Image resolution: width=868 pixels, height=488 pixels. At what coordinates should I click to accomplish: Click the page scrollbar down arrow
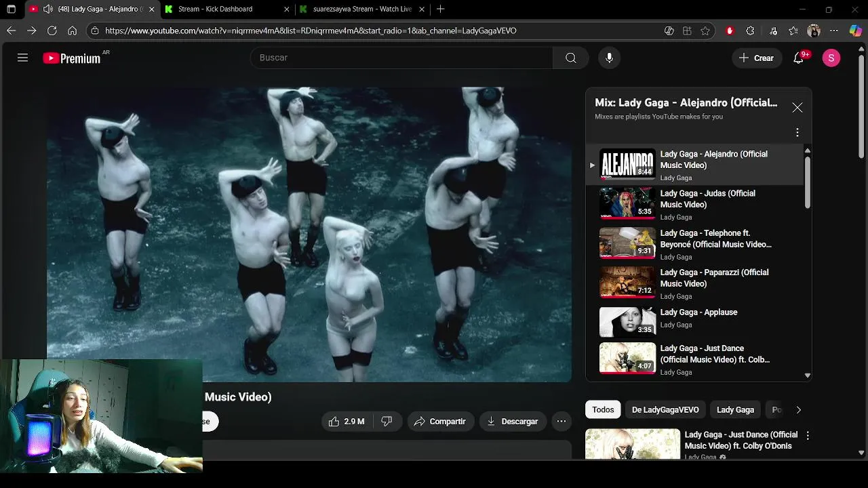(x=861, y=453)
